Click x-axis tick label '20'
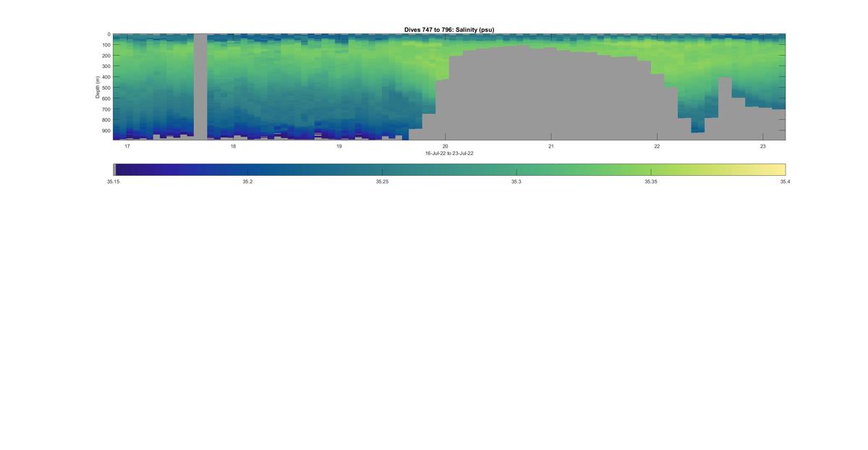Image resolution: width=868 pixels, height=450 pixels. pyautogui.click(x=445, y=146)
